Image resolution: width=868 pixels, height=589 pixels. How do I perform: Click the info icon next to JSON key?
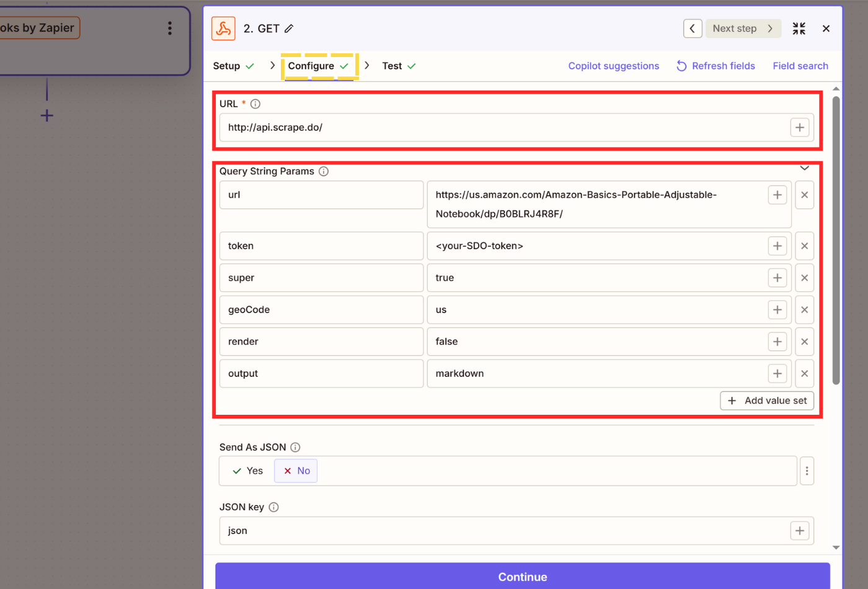(274, 507)
